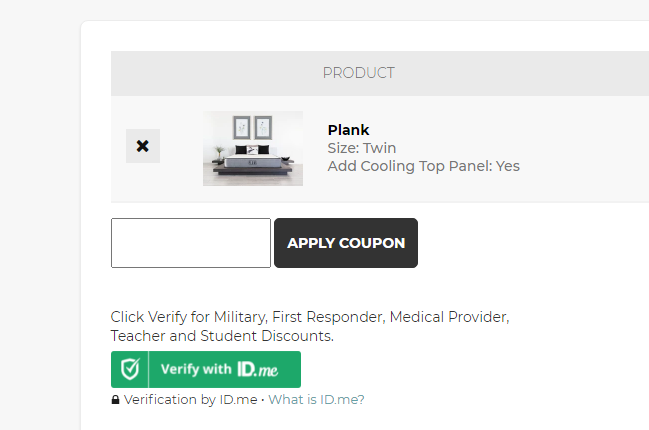Focus the coupon code input field

[191, 243]
